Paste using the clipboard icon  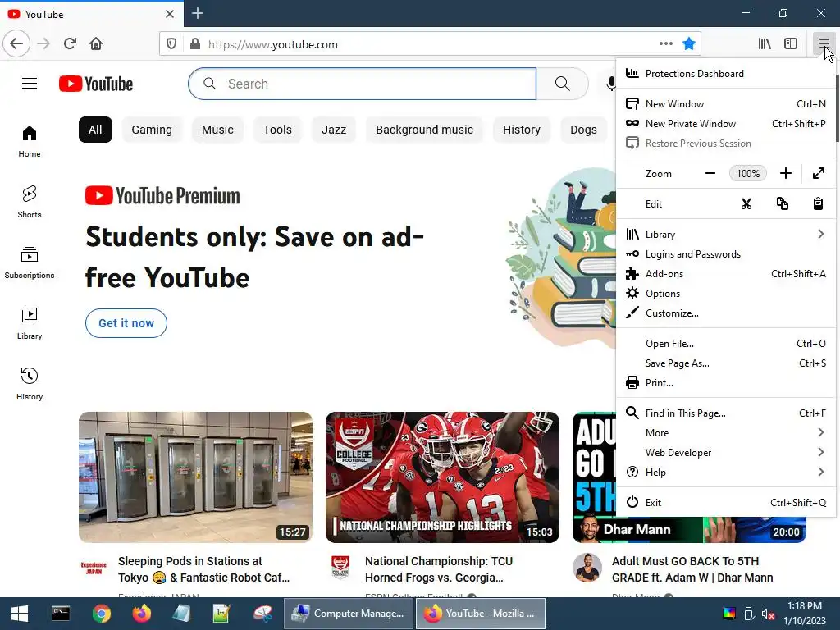pos(818,203)
